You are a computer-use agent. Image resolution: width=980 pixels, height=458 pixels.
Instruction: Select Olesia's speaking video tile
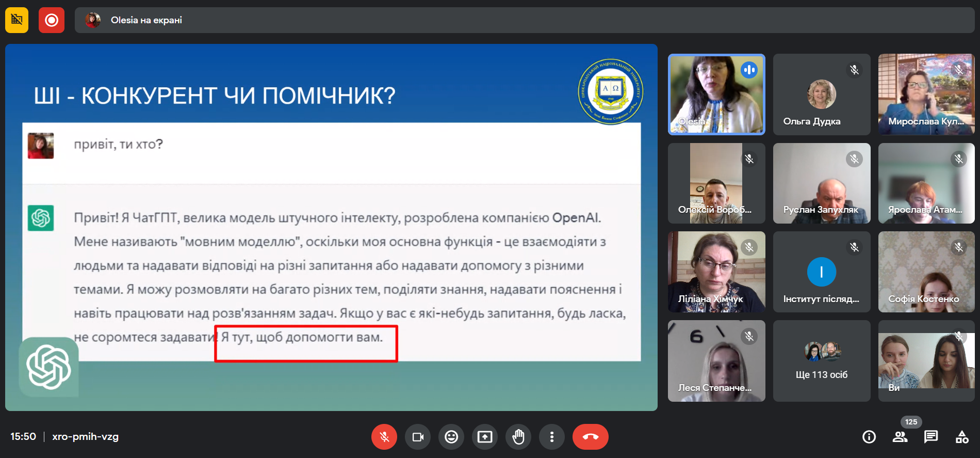(716, 94)
